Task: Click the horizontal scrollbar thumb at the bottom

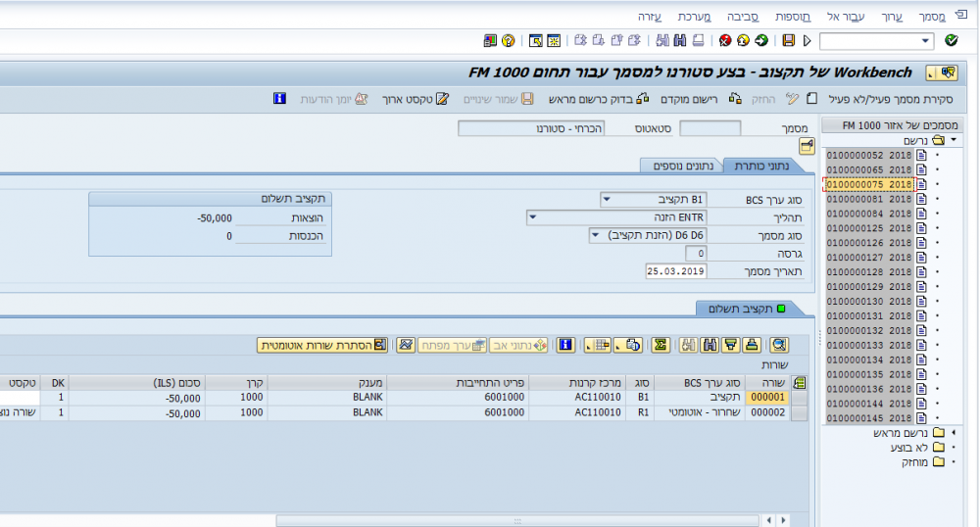Action: [516, 520]
